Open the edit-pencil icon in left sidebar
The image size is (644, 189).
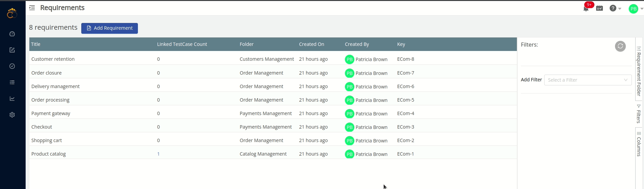12,50
